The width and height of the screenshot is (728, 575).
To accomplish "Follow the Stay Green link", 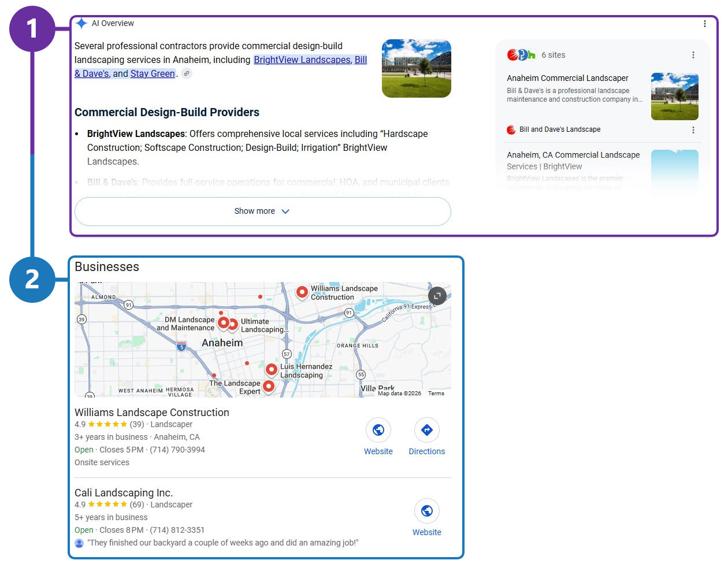I will (x=153, y=73).
